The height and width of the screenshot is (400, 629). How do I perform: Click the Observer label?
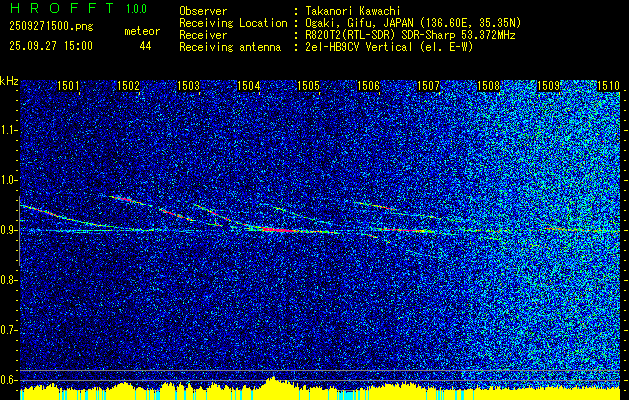203,11
